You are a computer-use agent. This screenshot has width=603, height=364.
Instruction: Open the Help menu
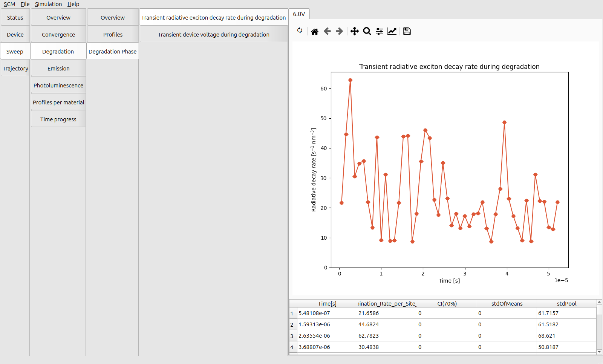coord(73,4)
